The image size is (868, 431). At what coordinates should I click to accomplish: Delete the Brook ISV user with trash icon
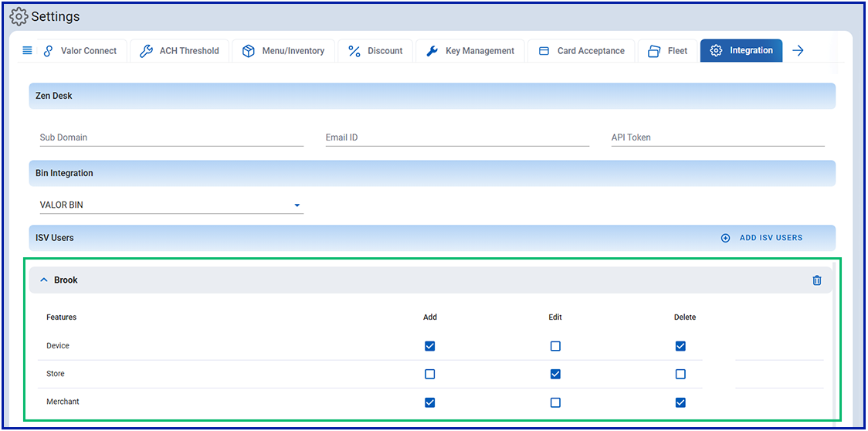pyautogui.click(x=816, y=280)
